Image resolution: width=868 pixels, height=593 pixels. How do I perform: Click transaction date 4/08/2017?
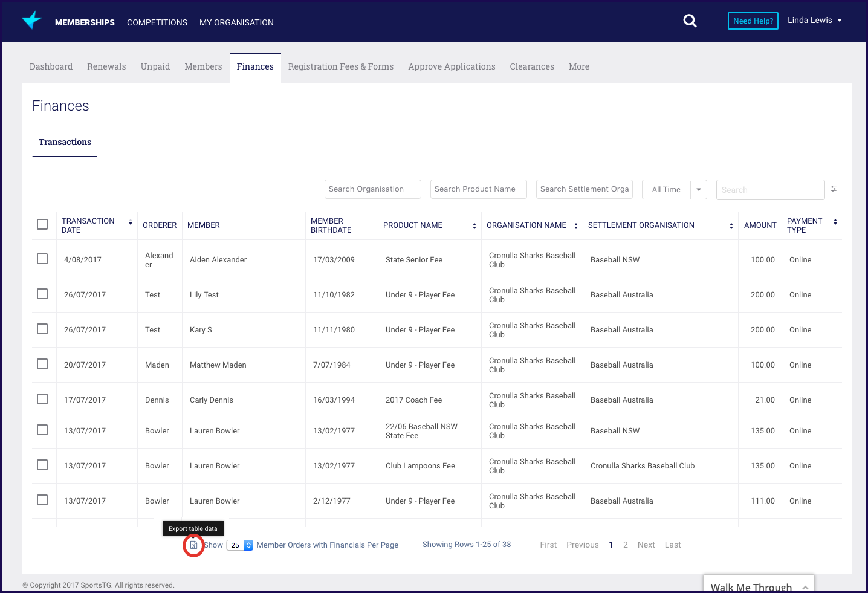(x=83, y=260)
